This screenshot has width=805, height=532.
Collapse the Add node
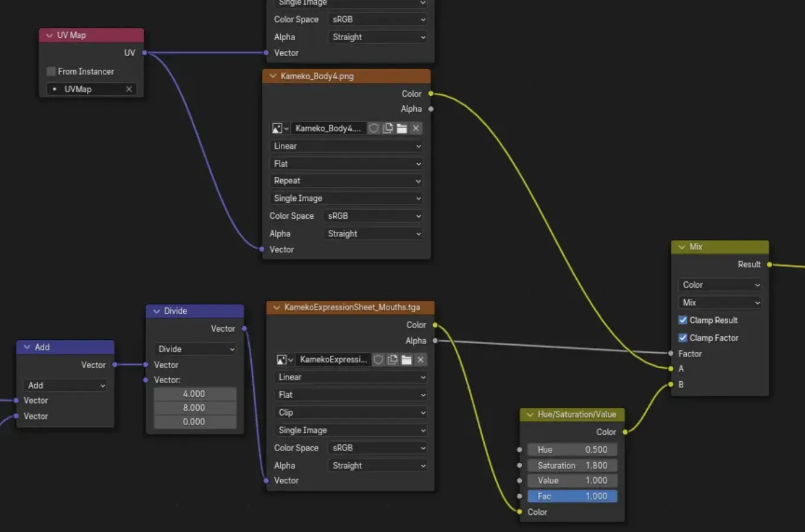[x=27, y=347]
